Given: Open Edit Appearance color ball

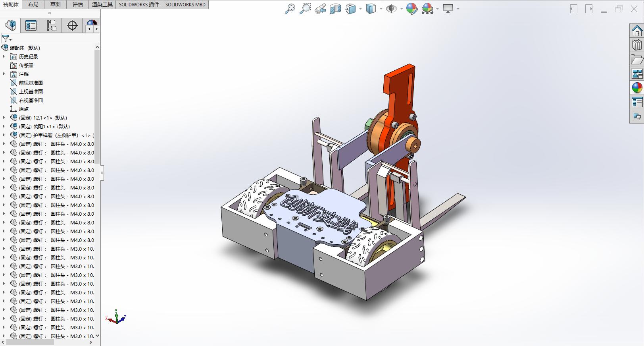Looking at the screenshot, I should tap(412, 9).
